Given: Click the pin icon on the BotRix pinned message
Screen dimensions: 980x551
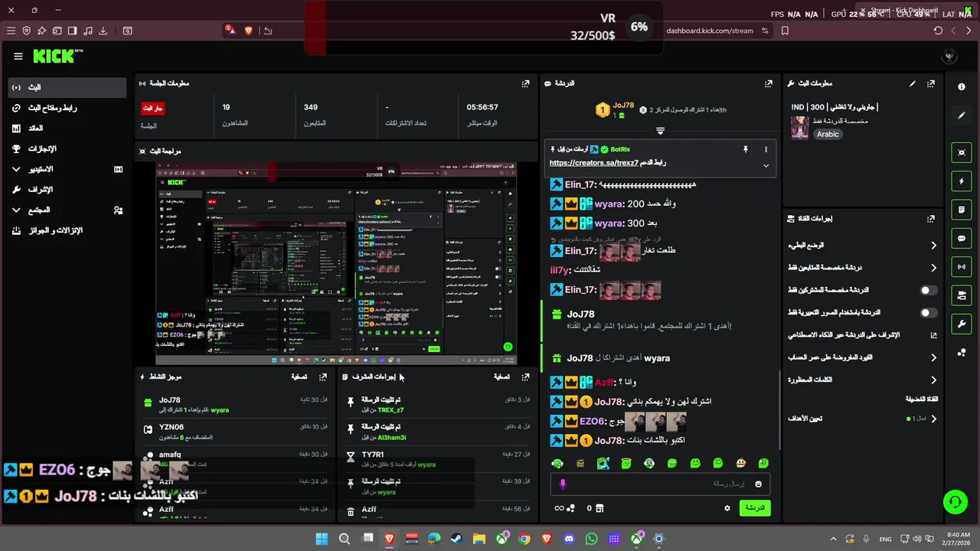Looking at the screenshot, I should [745, 149].
